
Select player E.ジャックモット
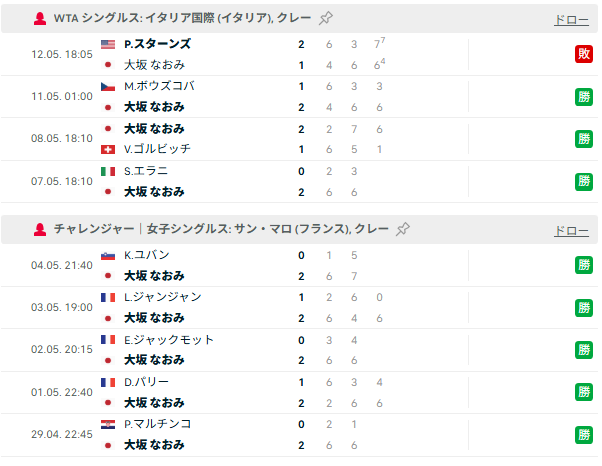click(169, 340)
